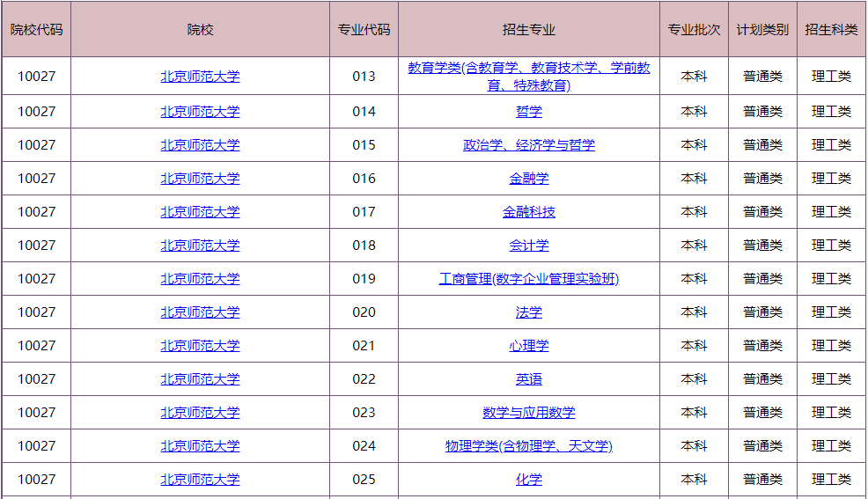Select major code cell 016
The width and height of the screenshot is (868, 499).
click(364, 179)
